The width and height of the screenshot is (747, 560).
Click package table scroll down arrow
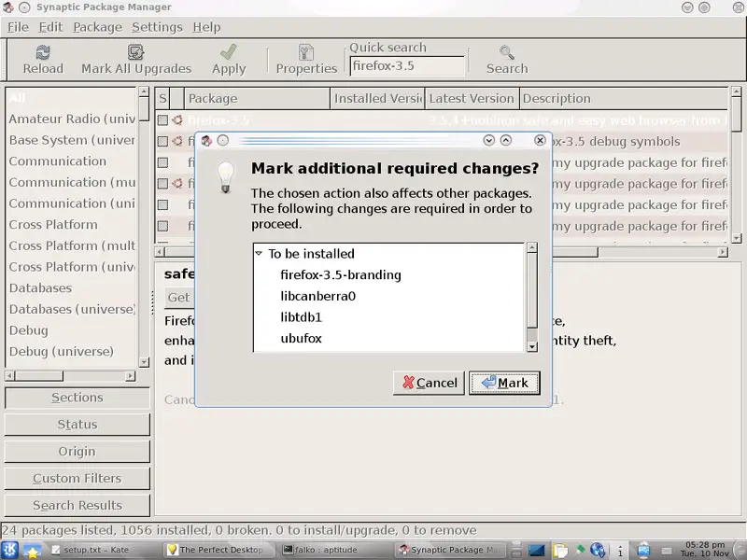coord(736,238)
